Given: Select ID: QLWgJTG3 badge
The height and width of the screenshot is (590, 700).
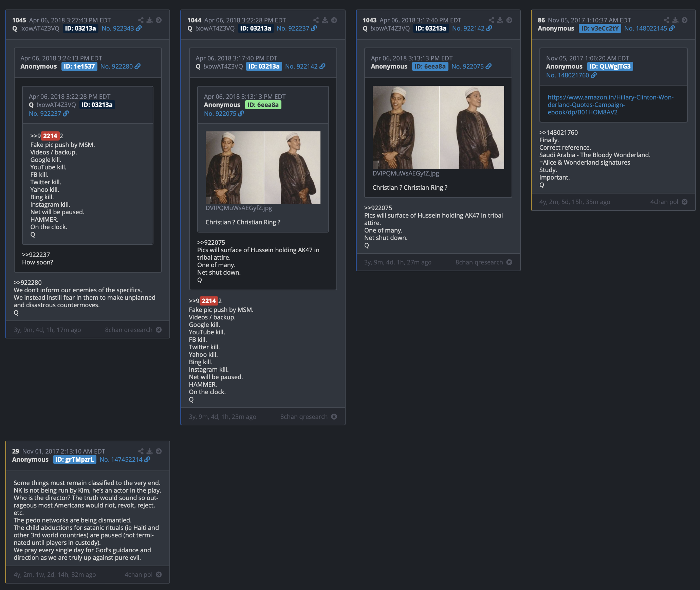Looking at the screenshot, I should coord(610,66).
